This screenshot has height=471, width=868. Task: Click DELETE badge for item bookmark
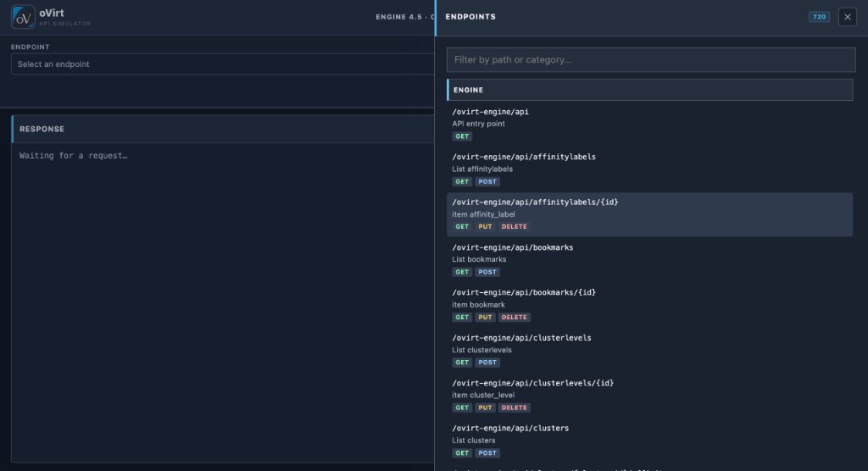[515, 317]
